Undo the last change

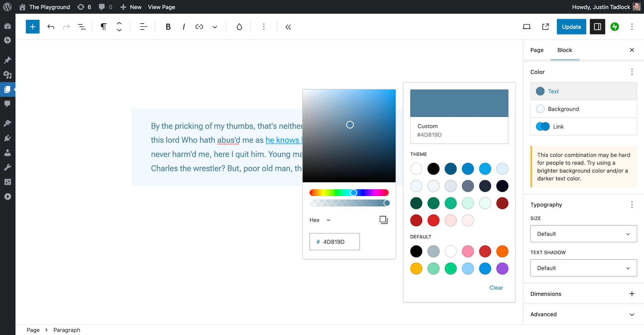pos(50,27)
